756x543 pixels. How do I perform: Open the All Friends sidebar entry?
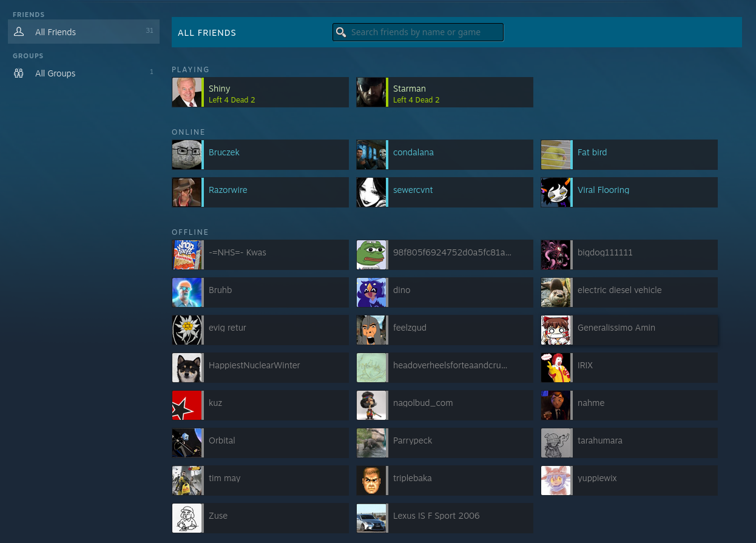coord(84,32)
